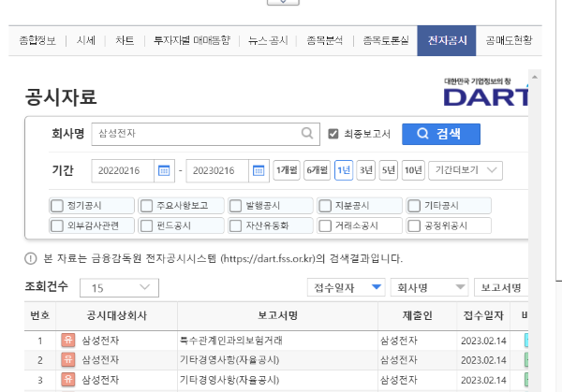Screen dimensions: 562x392
Task: Switch to the 차트 tab
Action: (125, 40)
